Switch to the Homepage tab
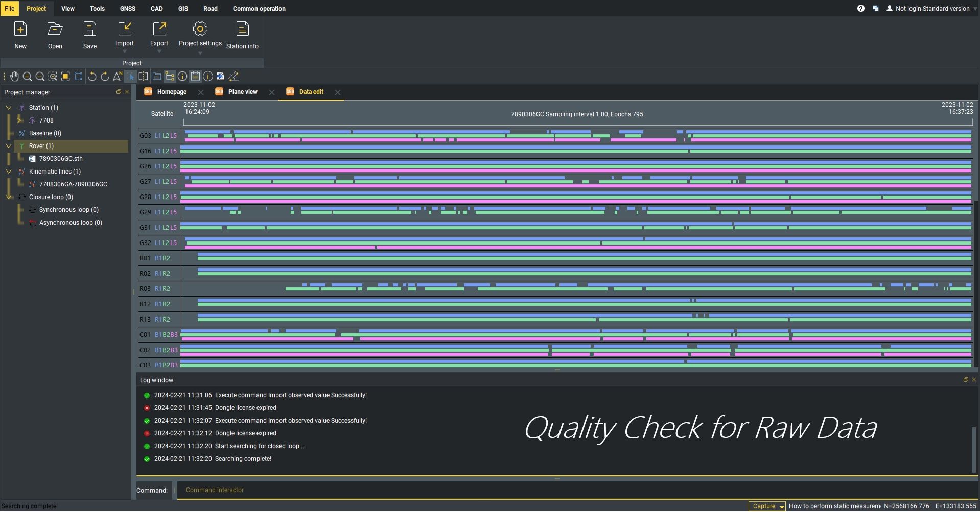Viewport: 980px width, 512px height. (x=172, y=92)
